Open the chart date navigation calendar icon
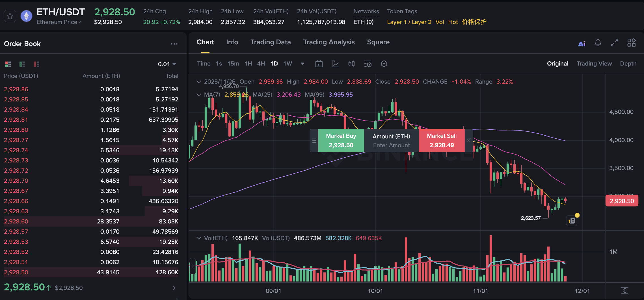Image resolution: width=644 pixels, height=300 pixels. pos(319,64)
